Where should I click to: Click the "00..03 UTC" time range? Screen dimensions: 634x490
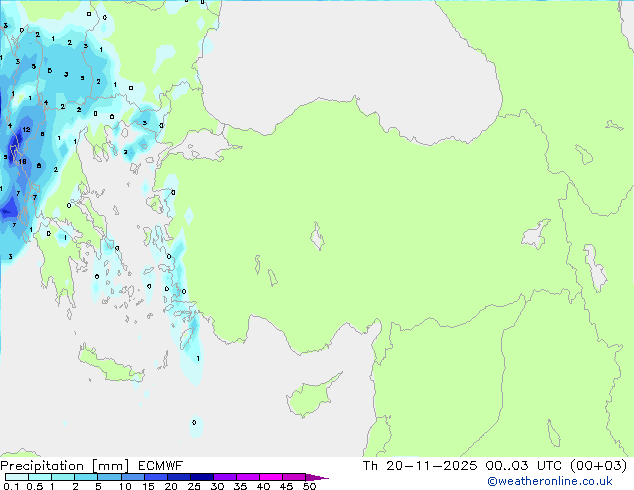click(x=523, y=466)
